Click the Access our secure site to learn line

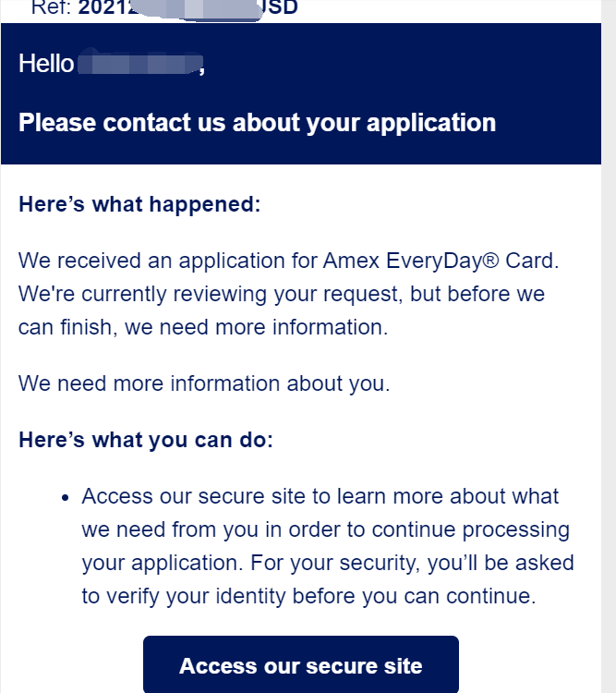click(320, 496)
